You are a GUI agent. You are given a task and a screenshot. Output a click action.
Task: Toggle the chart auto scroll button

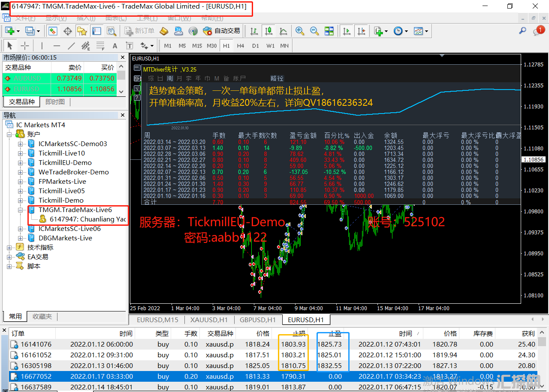click(347, 31)
